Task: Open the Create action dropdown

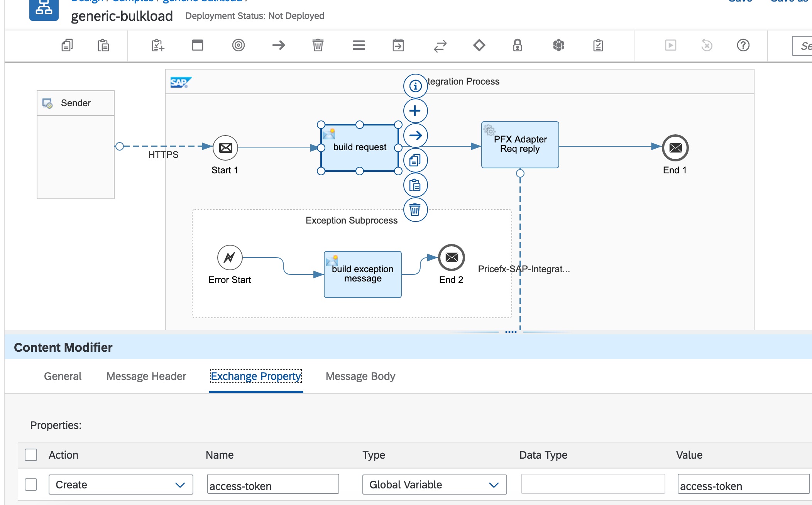Action: point(120,485)
